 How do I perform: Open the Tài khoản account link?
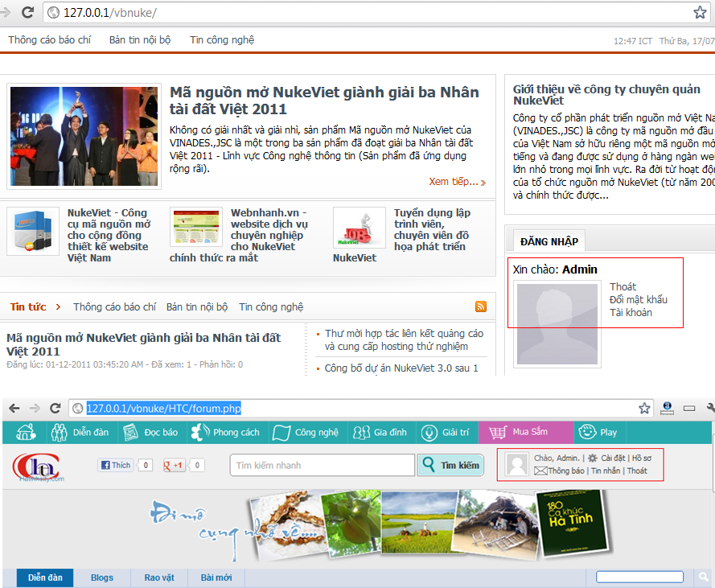(631, 312)
